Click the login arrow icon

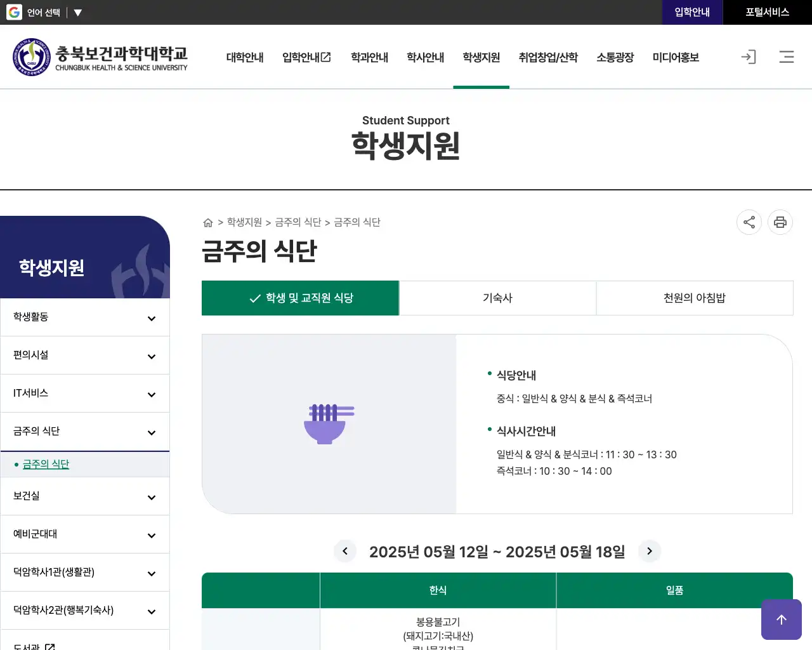pyautogui.click(x=749, y=57)
